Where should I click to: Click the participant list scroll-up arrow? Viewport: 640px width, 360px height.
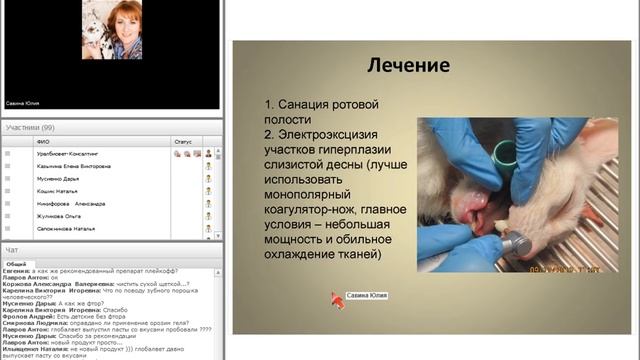[x=218, y=151]
